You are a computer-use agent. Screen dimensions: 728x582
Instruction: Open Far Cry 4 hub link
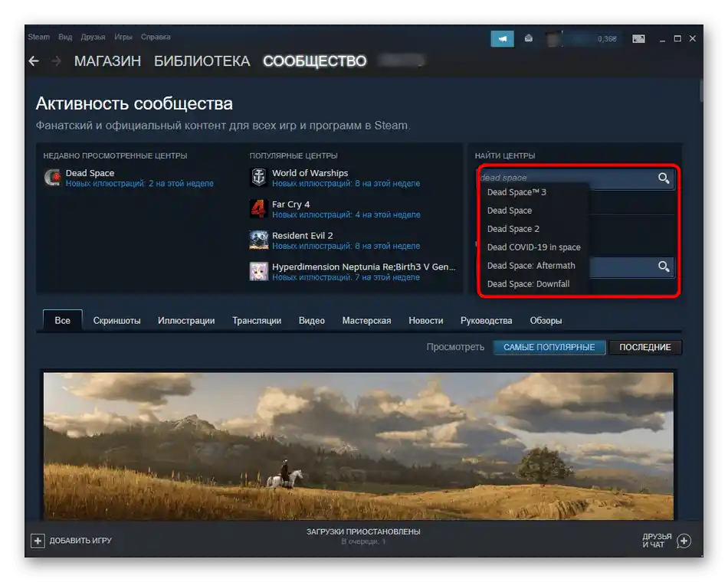[x=290, y=204]
